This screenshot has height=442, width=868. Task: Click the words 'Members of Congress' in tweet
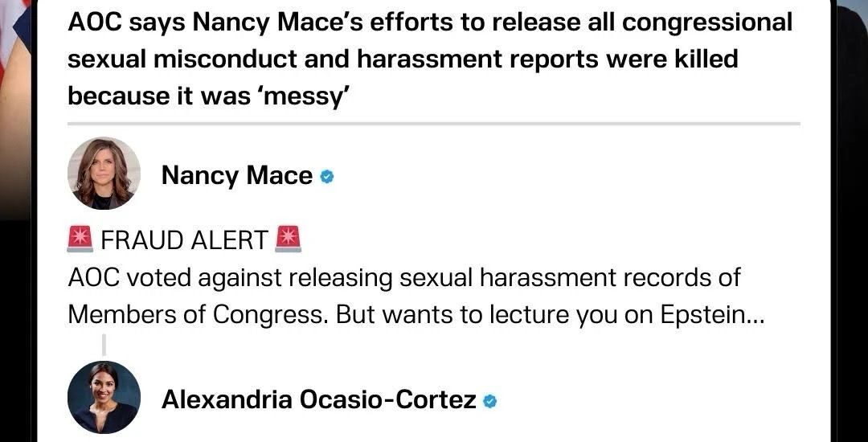tap(199, 315)
